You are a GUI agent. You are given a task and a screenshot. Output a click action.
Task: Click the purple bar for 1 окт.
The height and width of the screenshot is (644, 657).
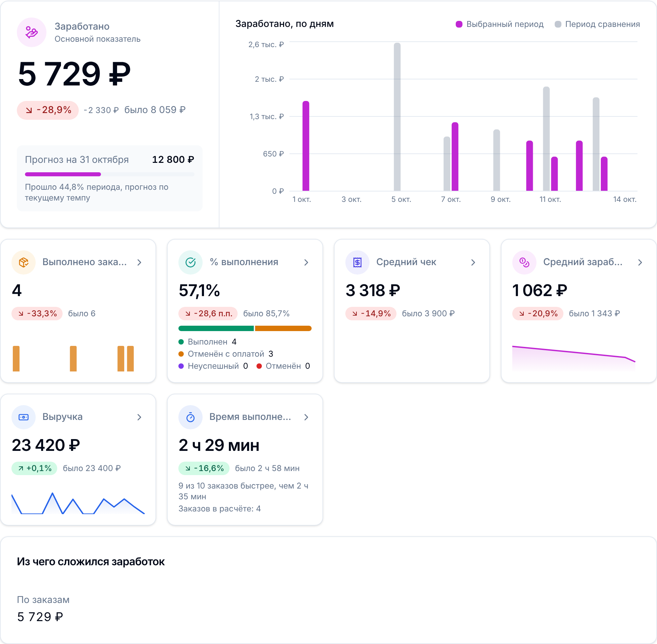pyautogui.click(x=306, y=146)
